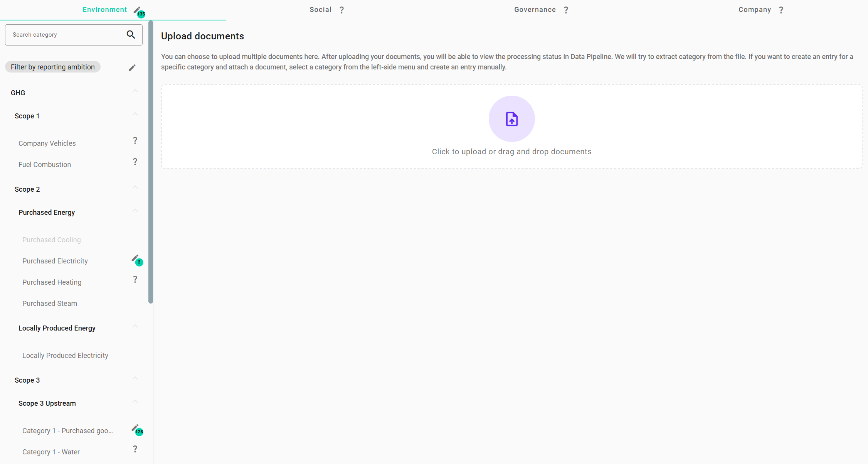868x464 pixels.
Task: Click the Search category input field
Action: point(74,35)
